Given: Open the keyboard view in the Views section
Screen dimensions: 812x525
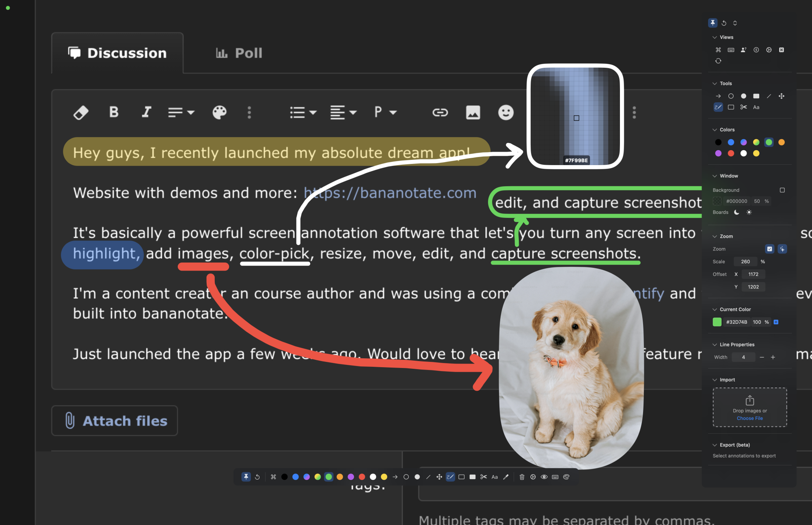Looking at the screenshot, I should (x=731, y=50).
